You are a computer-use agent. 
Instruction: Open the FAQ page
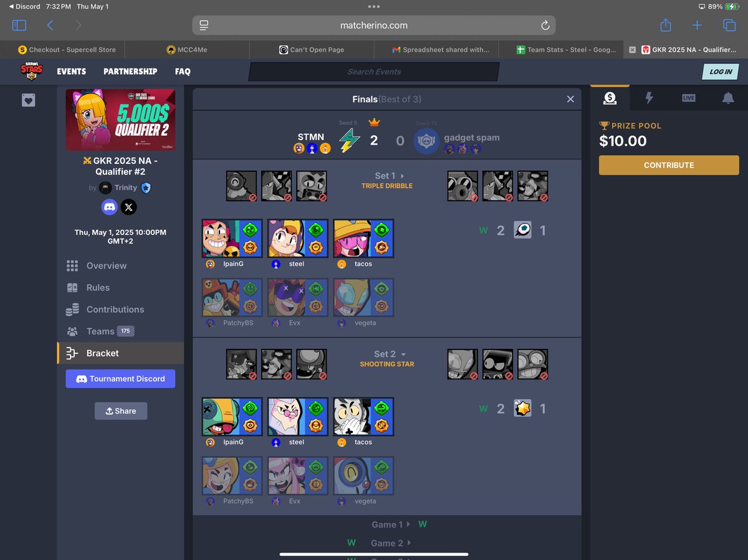click(x=183, y=72)
